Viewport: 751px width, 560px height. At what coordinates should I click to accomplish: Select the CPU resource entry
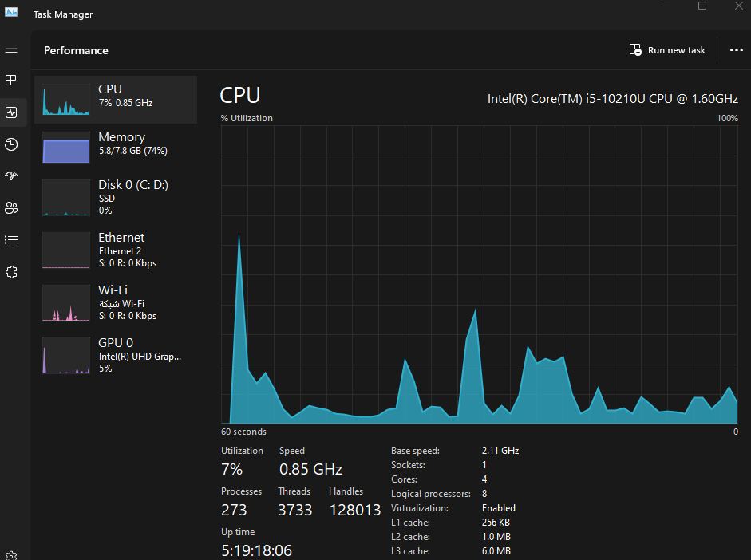click(116, 100)
